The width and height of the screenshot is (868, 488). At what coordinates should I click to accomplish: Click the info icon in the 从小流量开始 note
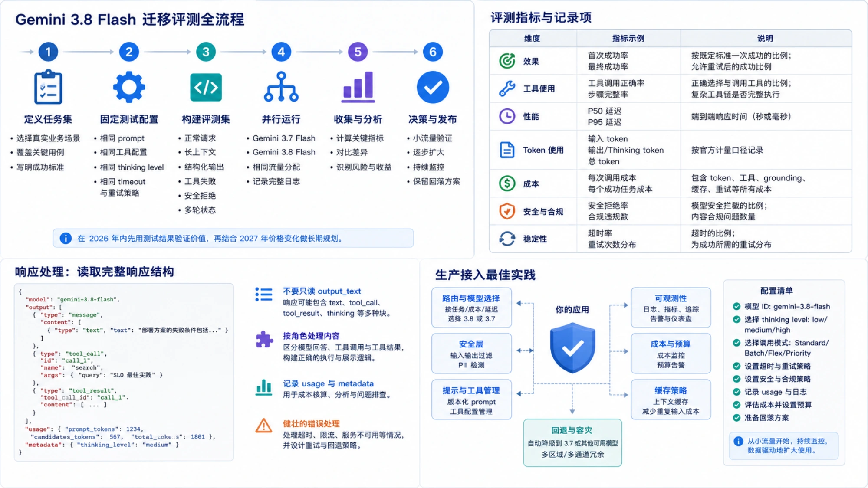738,441
